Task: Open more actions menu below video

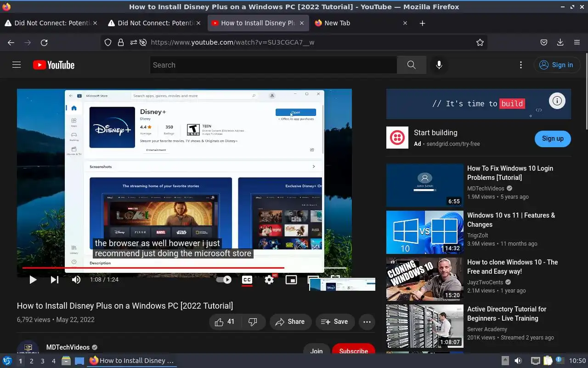Action: click(x=367, y=322)
